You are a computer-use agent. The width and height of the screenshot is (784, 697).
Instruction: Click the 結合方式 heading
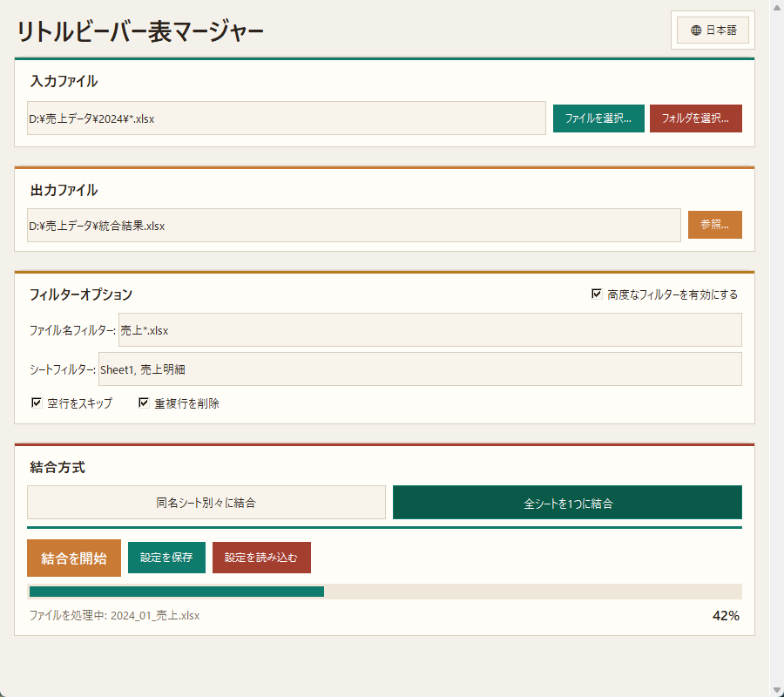[x=57, y=467]
